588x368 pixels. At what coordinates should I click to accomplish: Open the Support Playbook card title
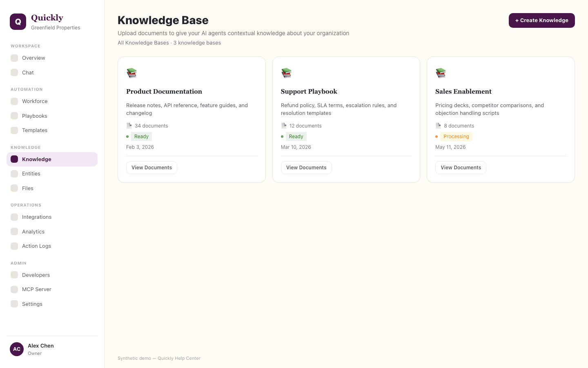coord(309,92)
